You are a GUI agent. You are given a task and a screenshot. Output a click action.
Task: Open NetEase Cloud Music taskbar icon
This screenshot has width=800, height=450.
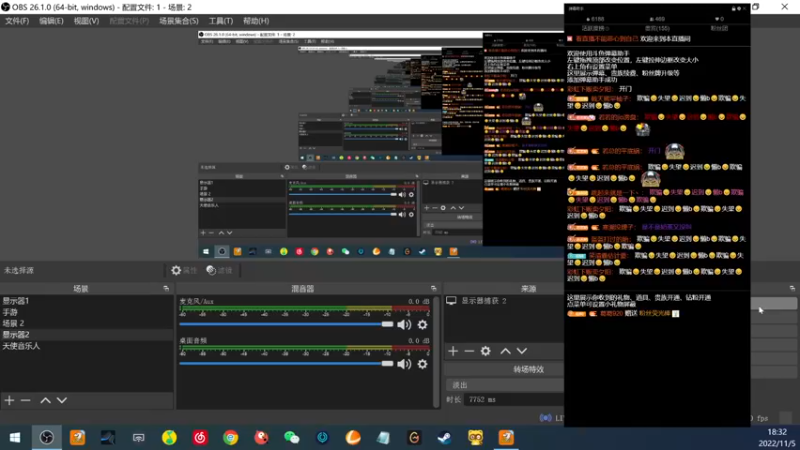tap(200, 438)
